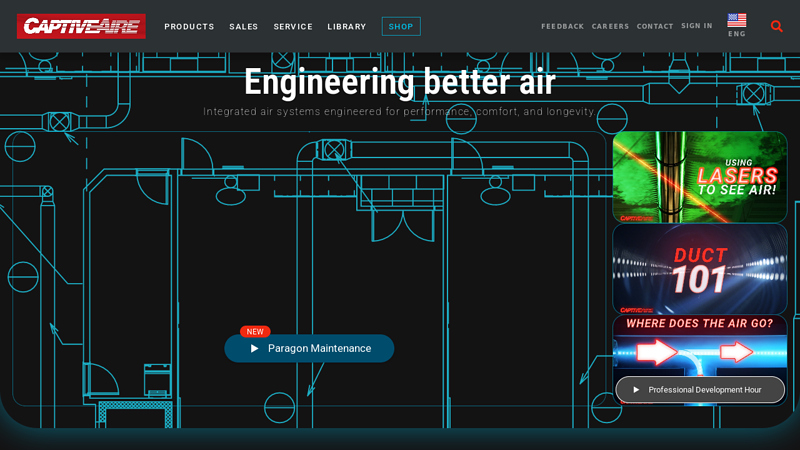Expand the Library navigation menu
This screenshot has width=800, height=450.
click(346, 27)
